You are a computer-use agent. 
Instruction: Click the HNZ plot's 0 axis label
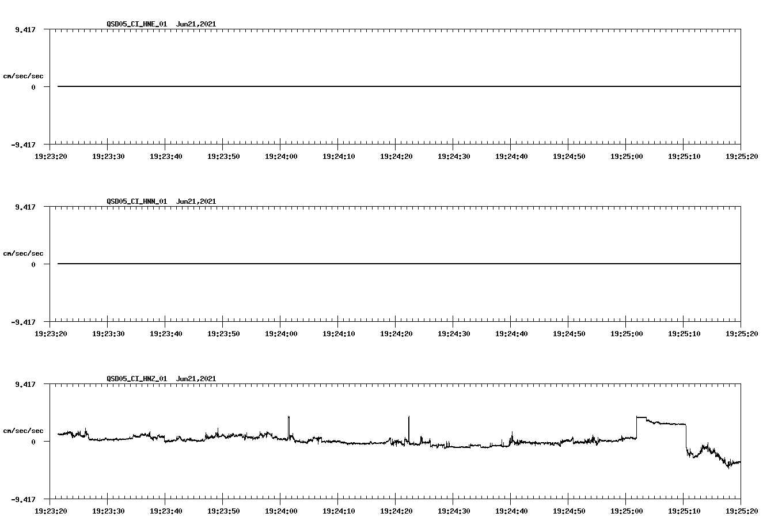pos(33,442)
